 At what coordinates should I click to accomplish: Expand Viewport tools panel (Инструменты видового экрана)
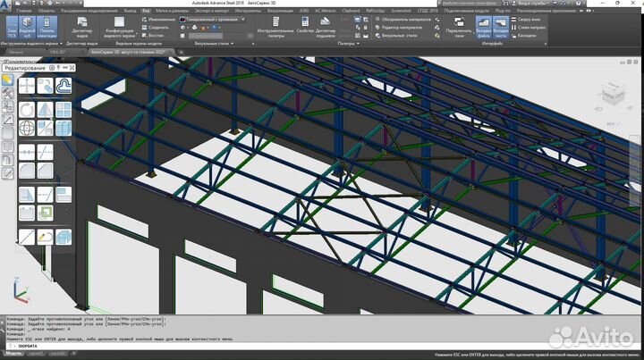31,44
